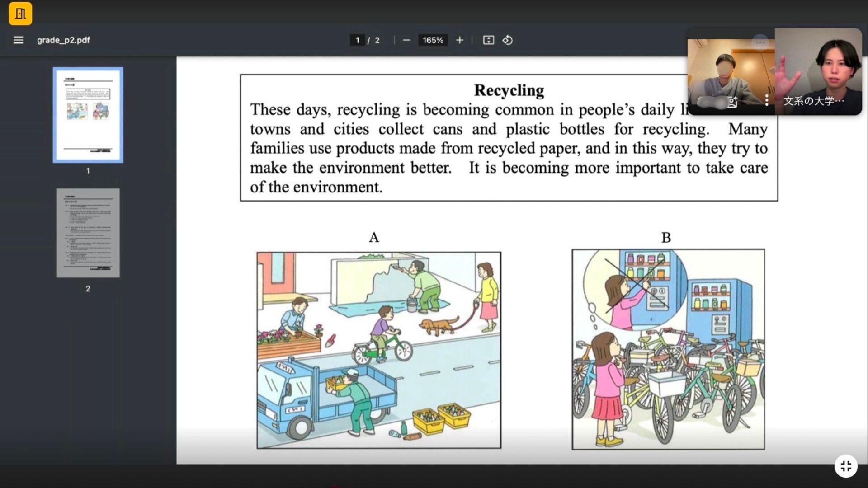The image size is (868, 488).
Task: Click the 165% zoom level field
Action: coord(433,40)
